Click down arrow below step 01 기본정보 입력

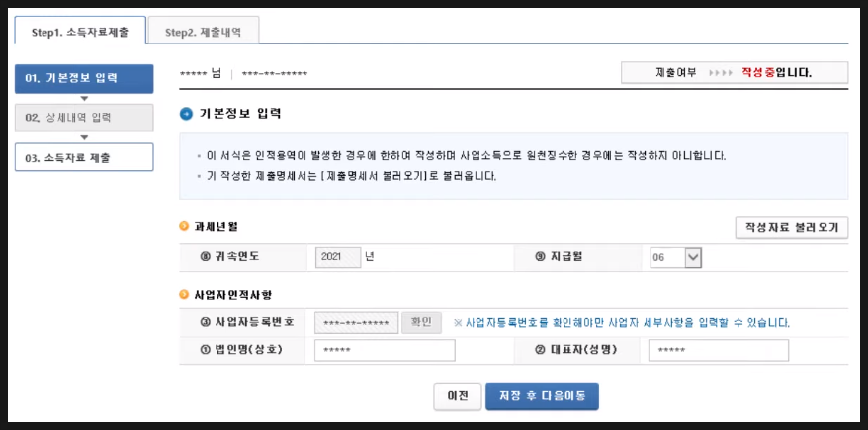tap(84, 98)
